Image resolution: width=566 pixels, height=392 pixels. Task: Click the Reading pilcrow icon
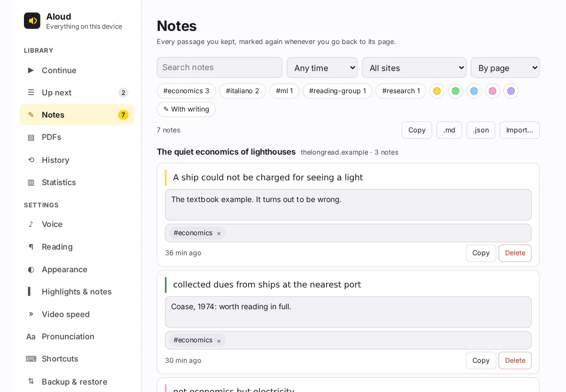click(31, 247)
